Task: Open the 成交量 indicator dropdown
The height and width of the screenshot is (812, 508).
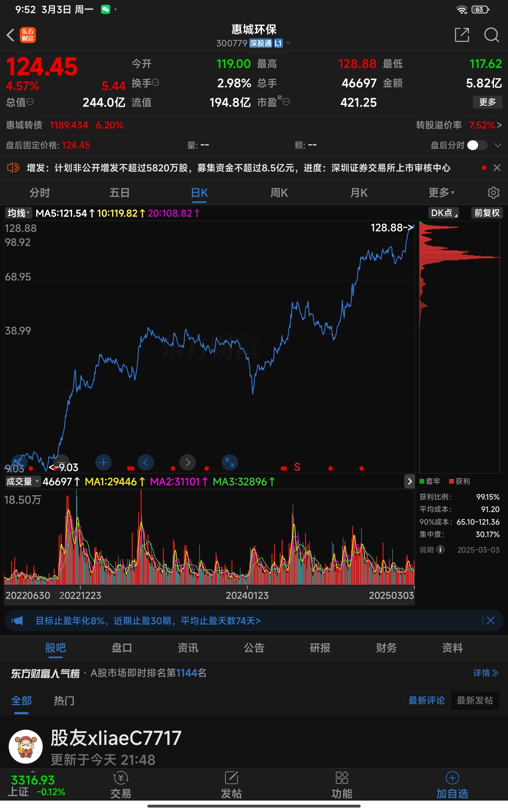Action: [23, 481]
